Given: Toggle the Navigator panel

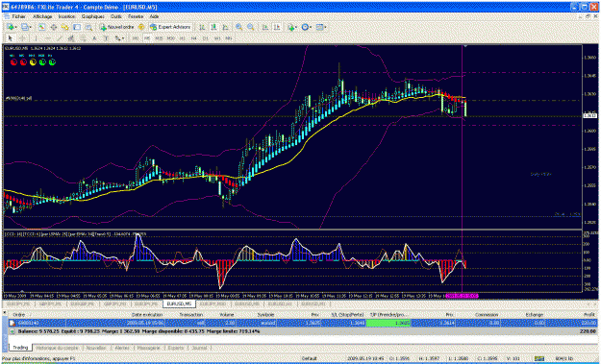Looking at the screenshot, I should click(x=65, y=27).
